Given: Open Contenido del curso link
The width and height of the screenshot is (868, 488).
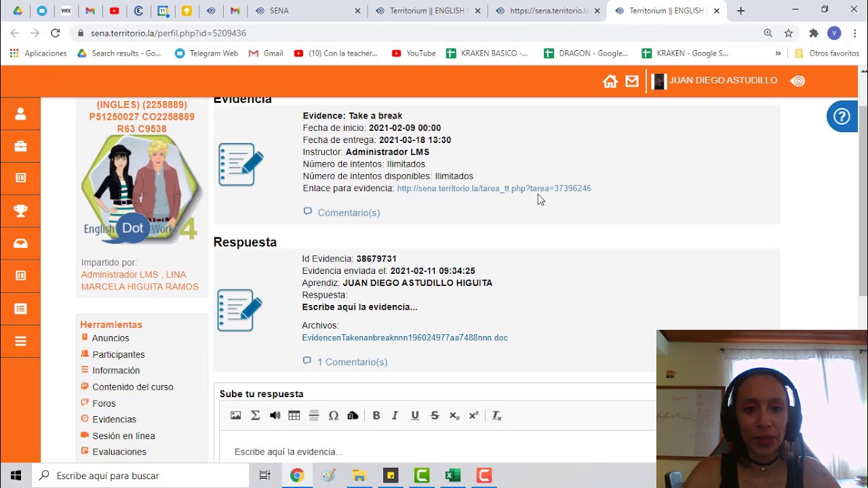Looking at the screenshot, I should [132, 387].
